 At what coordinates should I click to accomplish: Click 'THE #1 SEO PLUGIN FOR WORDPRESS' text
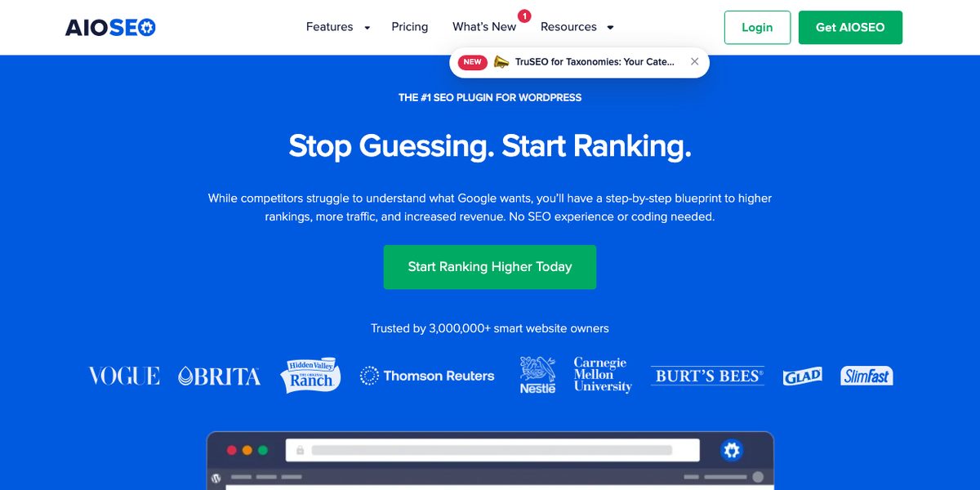(490, 97)
